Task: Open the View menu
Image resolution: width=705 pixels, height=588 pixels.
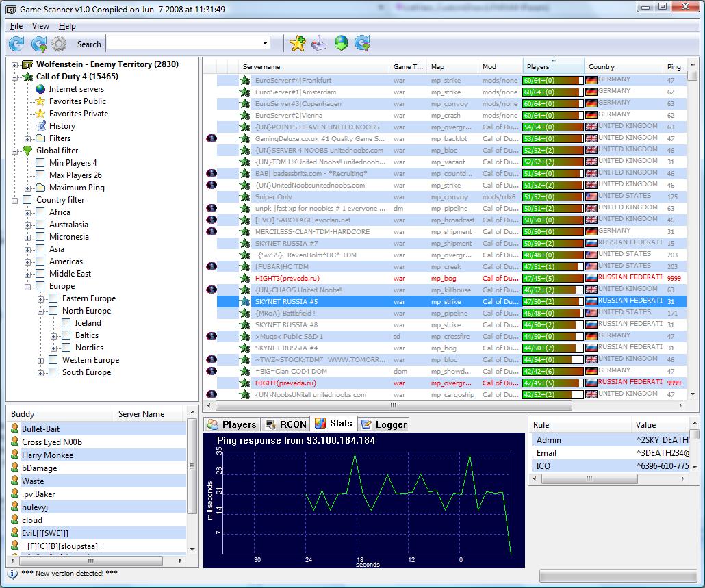Action: point(40,26)
